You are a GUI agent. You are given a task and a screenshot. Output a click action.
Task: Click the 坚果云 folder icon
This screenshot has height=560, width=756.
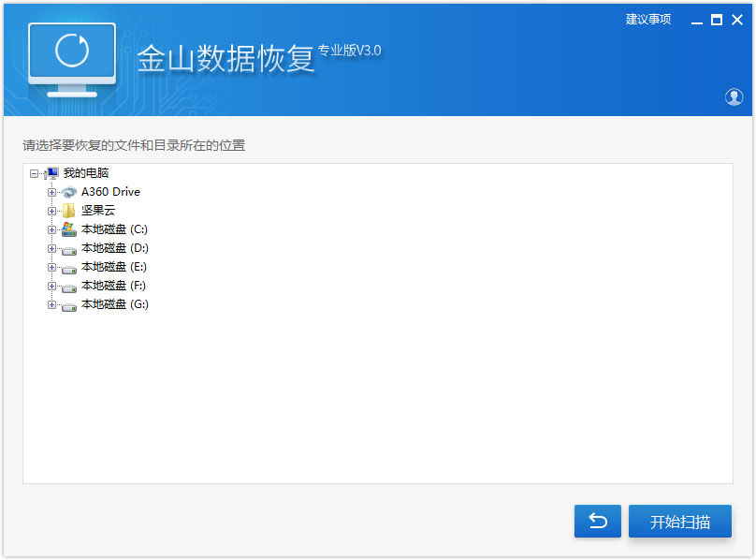pos(68,210)
